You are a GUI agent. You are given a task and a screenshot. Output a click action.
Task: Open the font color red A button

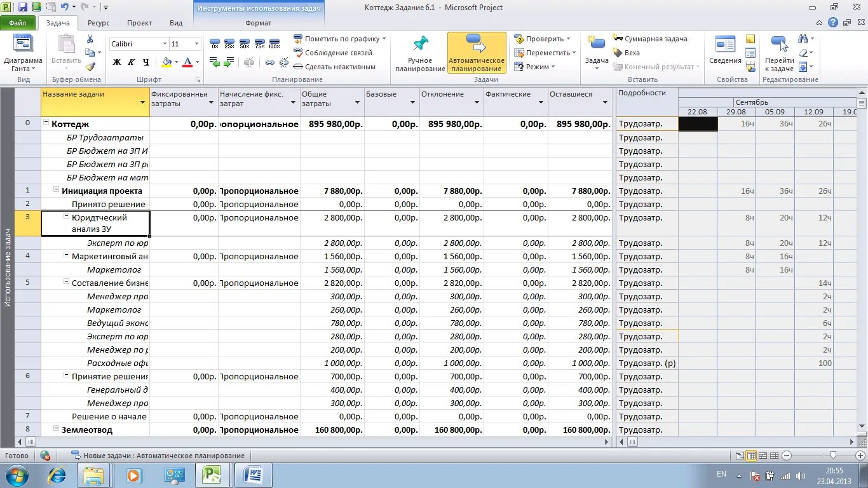pos(187,62)
